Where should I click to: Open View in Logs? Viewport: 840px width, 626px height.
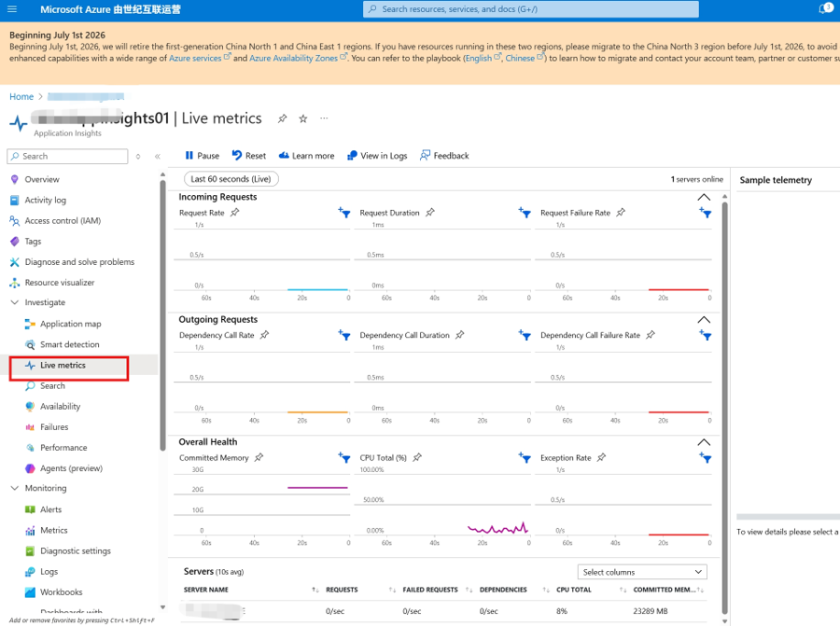[377, 155]
